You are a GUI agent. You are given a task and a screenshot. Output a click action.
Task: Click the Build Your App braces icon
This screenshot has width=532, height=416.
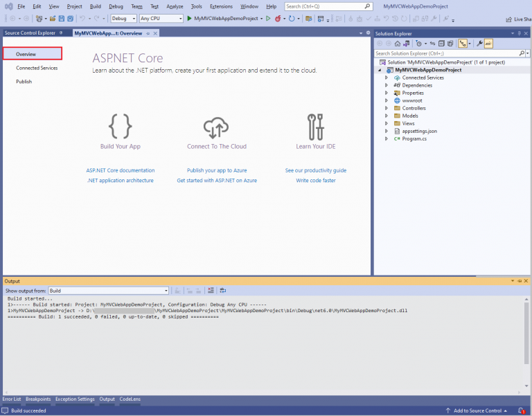[x=120, y=126]
